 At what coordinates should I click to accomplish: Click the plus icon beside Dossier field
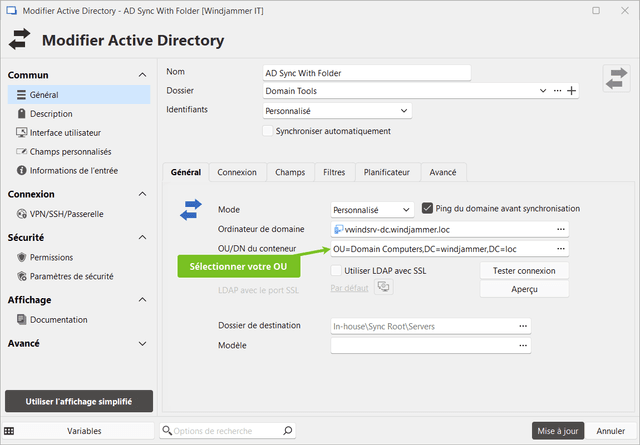[572, 91]
